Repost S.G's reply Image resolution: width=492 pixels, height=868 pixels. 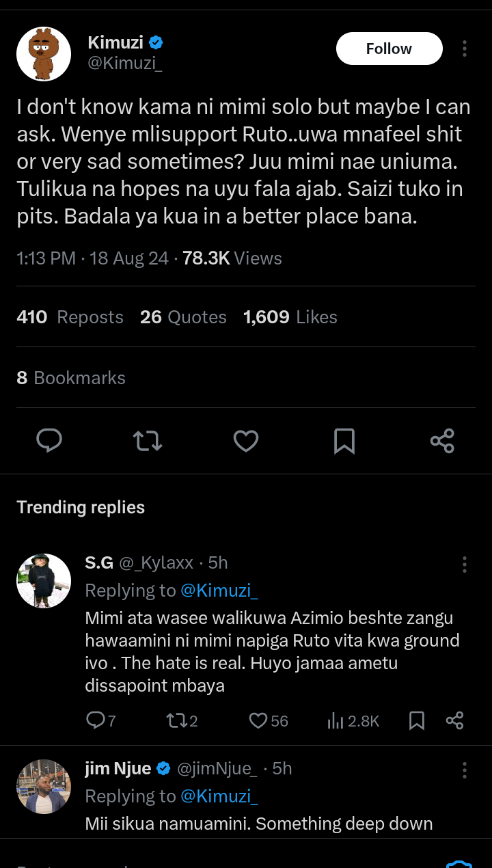(x=182, y=720)
